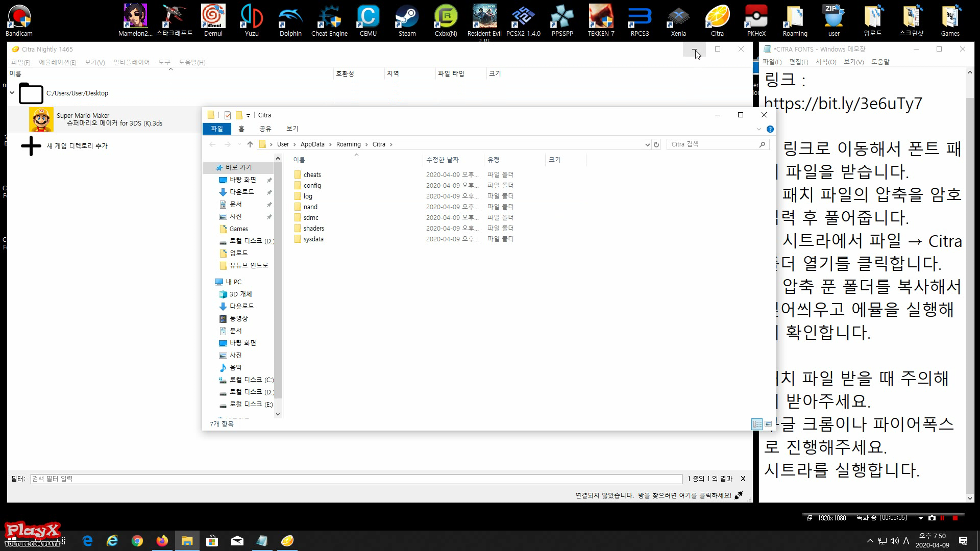Click the Firefox taskbar icon
This screenshot has height=551, width=980.
[162, 541]
